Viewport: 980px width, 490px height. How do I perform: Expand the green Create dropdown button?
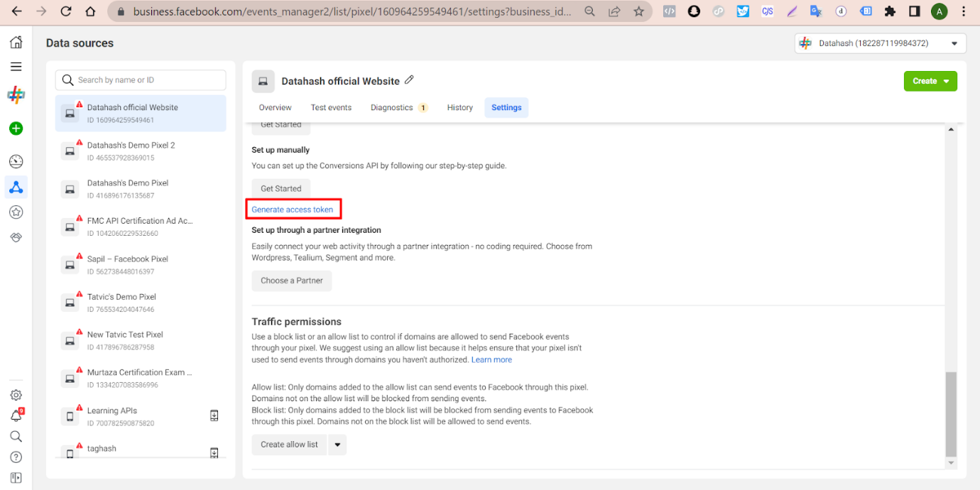(930, 81)
